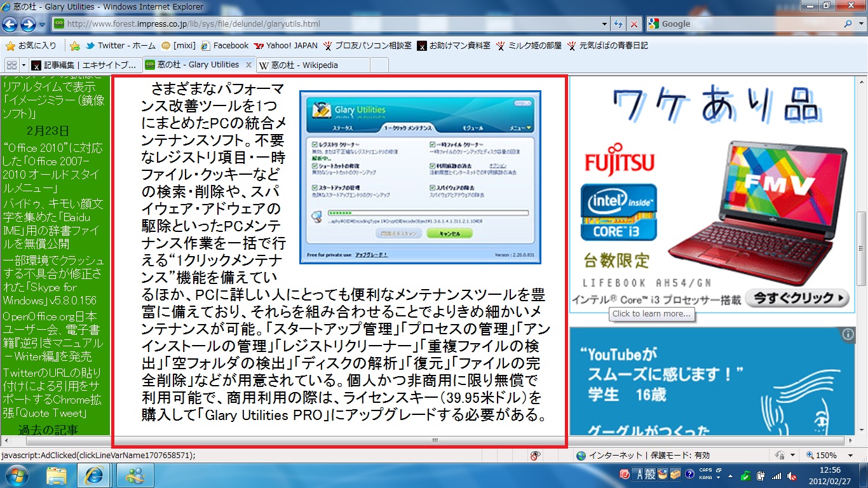This screenshot has width=868, height=488.
Task: Click the Glary Utilities screenshot thumbnail
Action: point(420,177)
